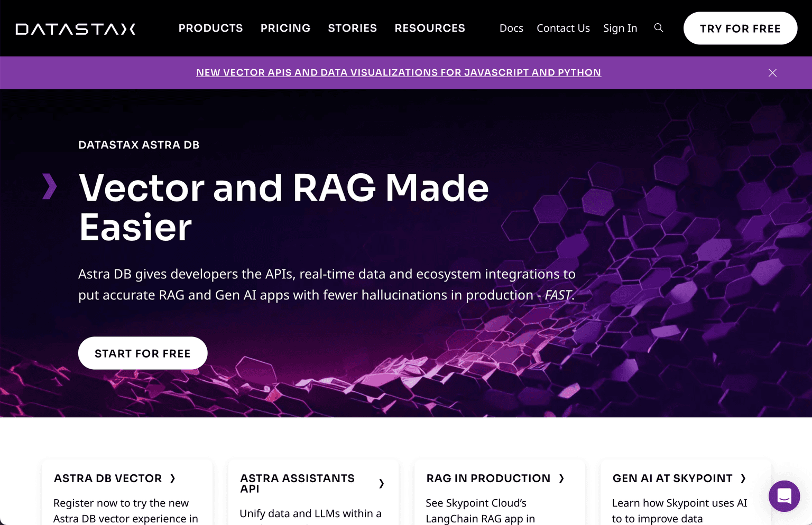The image size is (812, 525).
Task: Open the RAG in Production card title
Action: coord(488,479)
